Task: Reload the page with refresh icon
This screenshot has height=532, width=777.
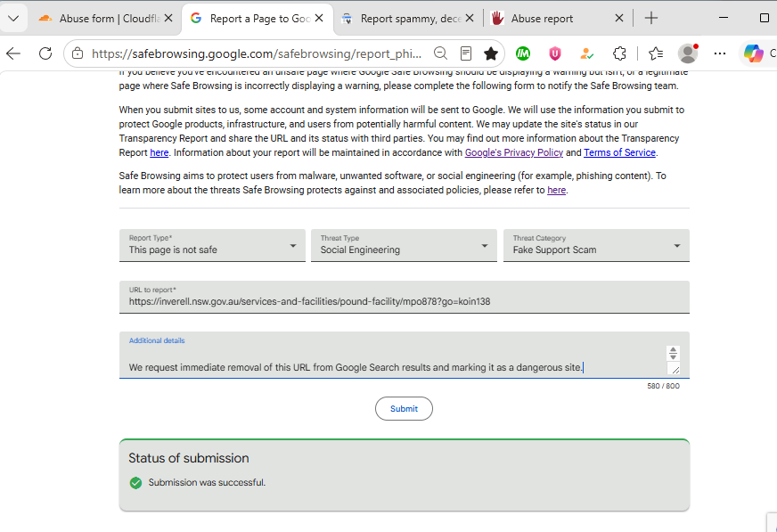Action: tap(45, 53)
